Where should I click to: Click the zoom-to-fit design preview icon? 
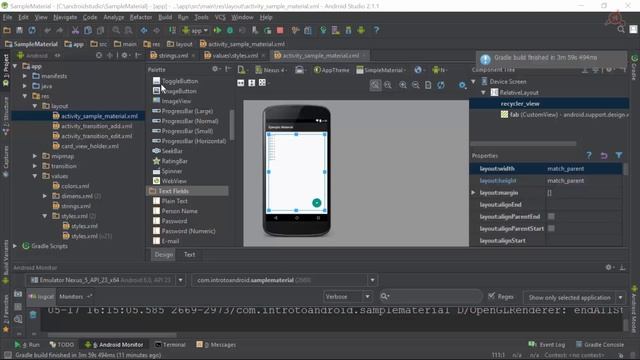(x=375, y=85)
